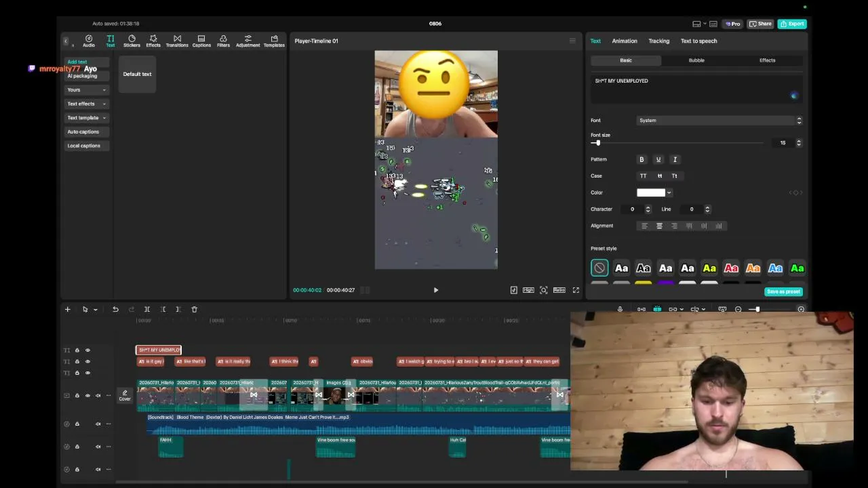Open the Effects panel in top toolbar
This screenshot has width=868, height=488.
(x=153, y=41)
